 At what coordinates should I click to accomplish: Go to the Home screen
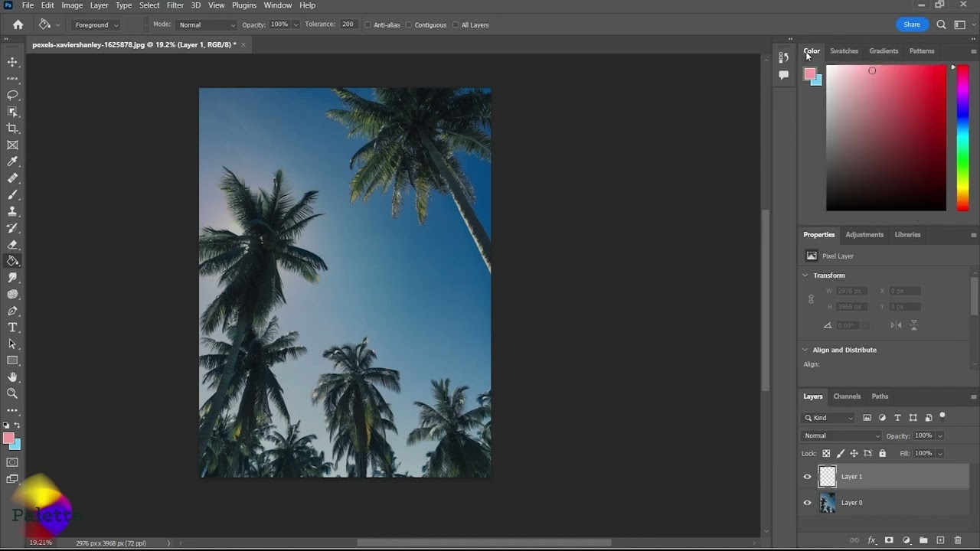tap(18, 24)
